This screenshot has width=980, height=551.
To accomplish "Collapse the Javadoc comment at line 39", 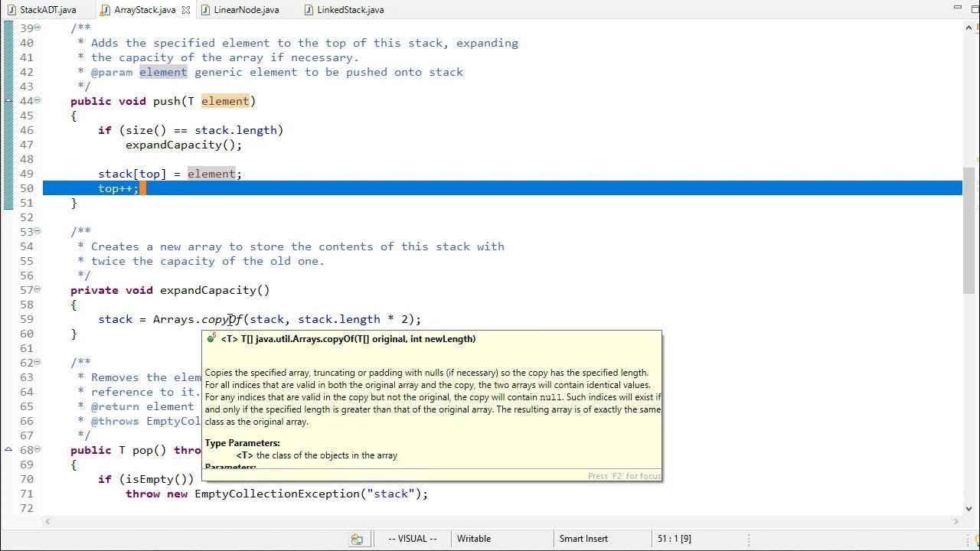I will [38, 28].
